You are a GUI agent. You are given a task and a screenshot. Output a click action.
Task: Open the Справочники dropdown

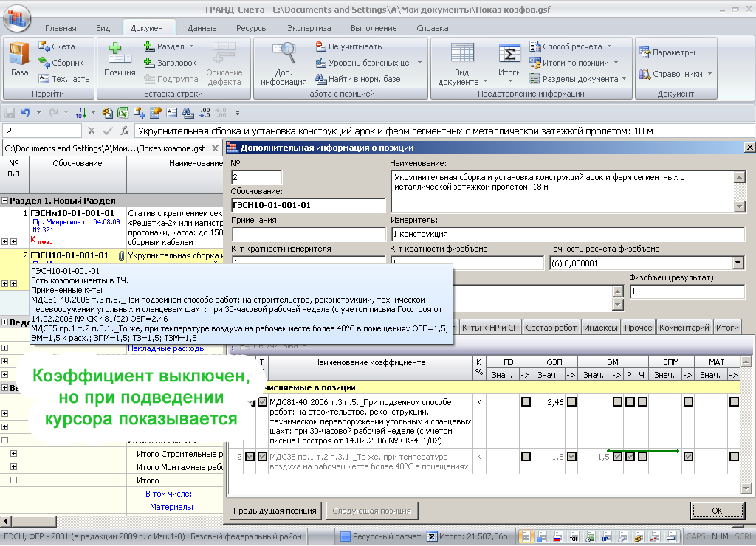click(x=709, y=74)
